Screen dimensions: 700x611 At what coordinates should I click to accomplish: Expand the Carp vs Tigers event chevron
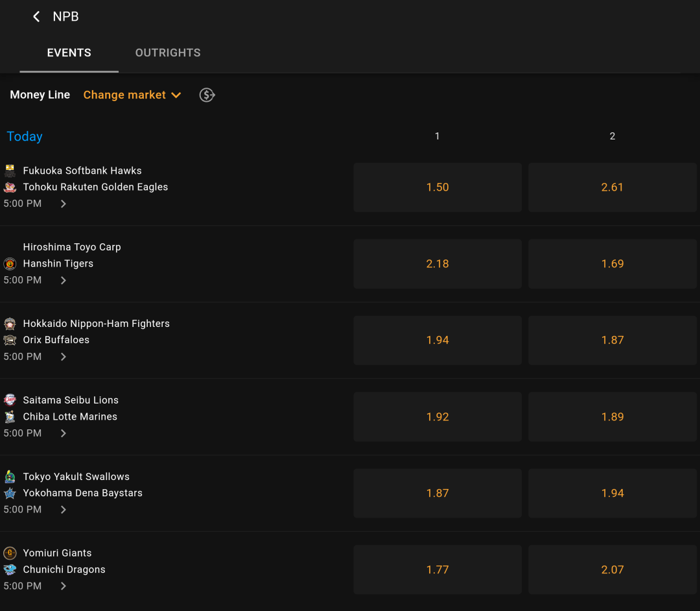[x=64, y=280]
